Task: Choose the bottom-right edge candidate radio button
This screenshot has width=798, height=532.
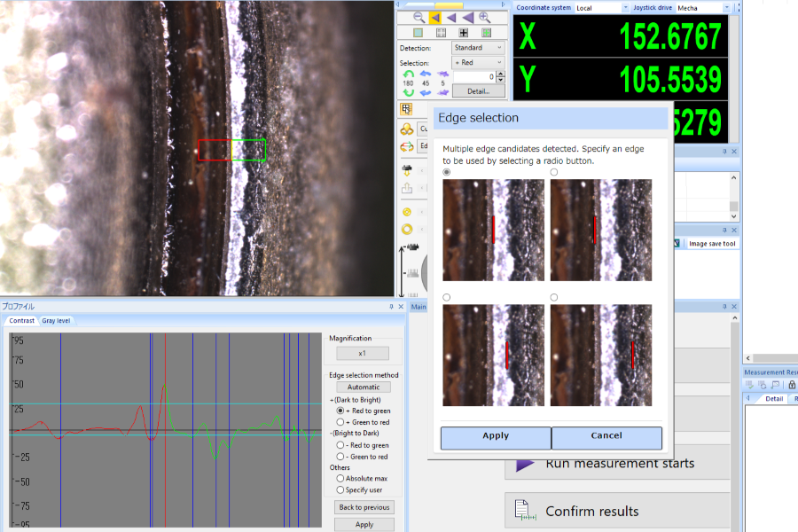Action: (554, 297)
